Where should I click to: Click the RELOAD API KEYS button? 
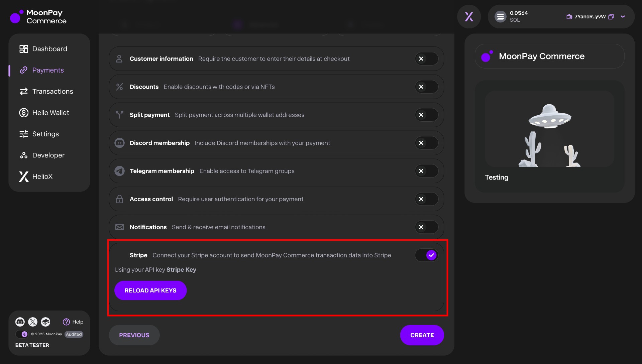150,290
